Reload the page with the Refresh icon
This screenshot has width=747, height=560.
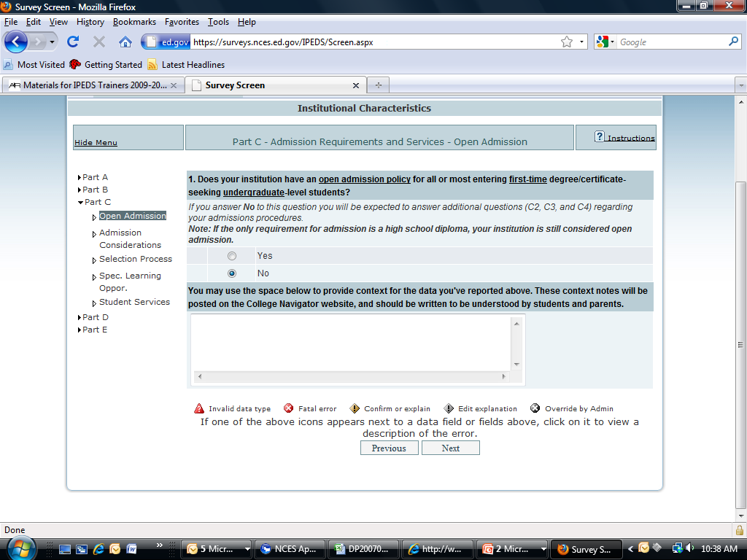click(73, 42)
